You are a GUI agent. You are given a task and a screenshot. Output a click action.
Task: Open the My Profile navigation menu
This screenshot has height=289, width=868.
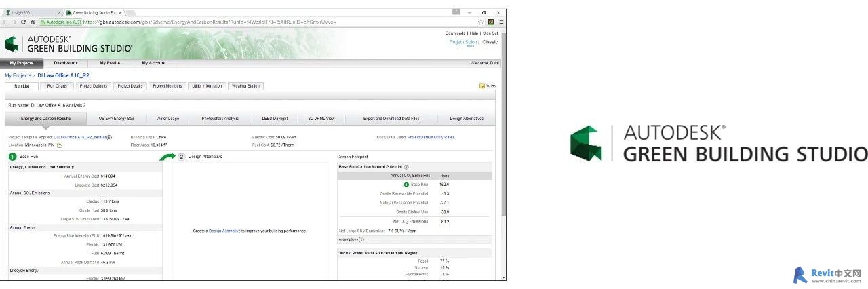coord(110,63)
